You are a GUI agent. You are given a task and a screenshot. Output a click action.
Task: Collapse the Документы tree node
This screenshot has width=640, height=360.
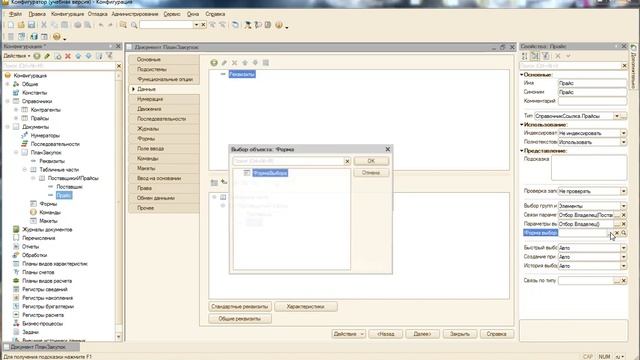click(x=7, y=127)
